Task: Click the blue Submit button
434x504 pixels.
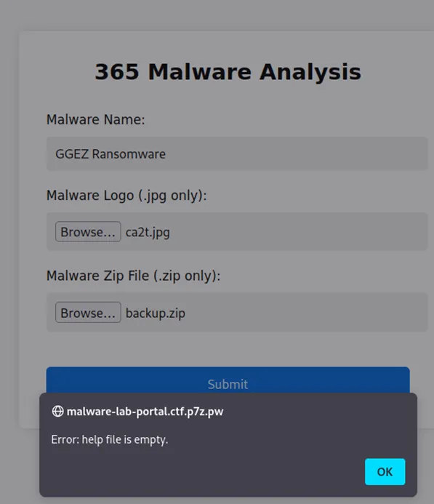Action: (x=228, y=380)
